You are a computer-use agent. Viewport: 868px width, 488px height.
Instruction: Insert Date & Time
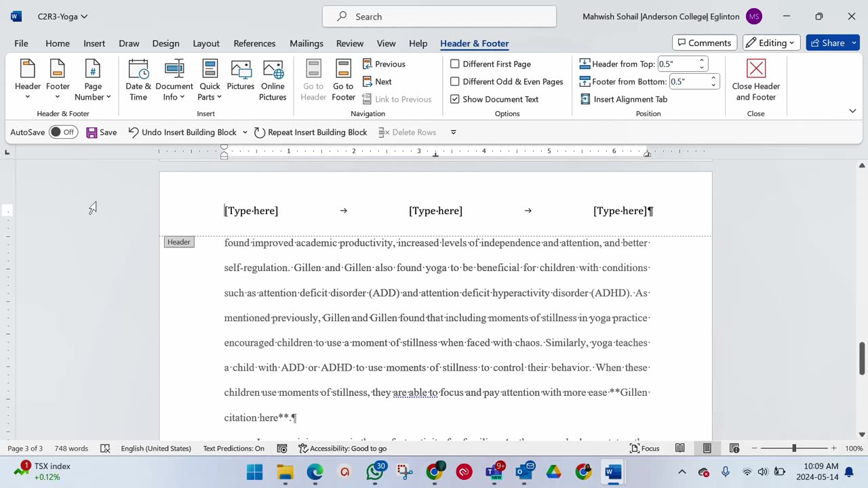pyautogui.click(x=138, y=80)
